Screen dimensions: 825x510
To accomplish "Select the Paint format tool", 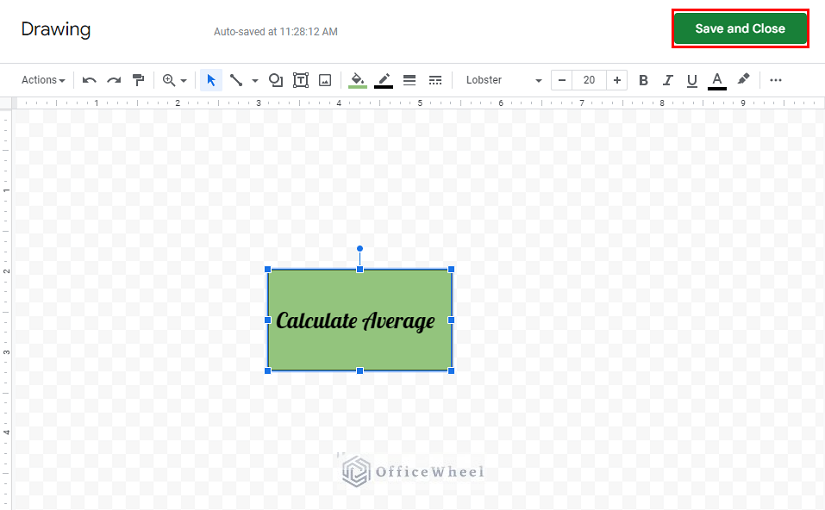I will [x=139, y=80].
